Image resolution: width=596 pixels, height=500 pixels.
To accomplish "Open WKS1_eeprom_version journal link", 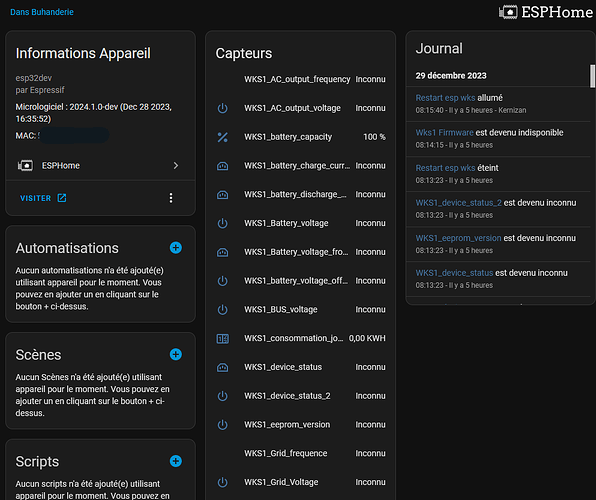I will pos(458,238).
